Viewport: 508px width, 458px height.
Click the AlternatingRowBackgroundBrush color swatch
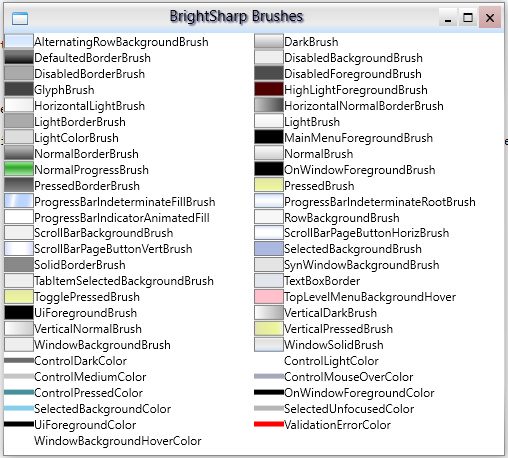point(19,41)
